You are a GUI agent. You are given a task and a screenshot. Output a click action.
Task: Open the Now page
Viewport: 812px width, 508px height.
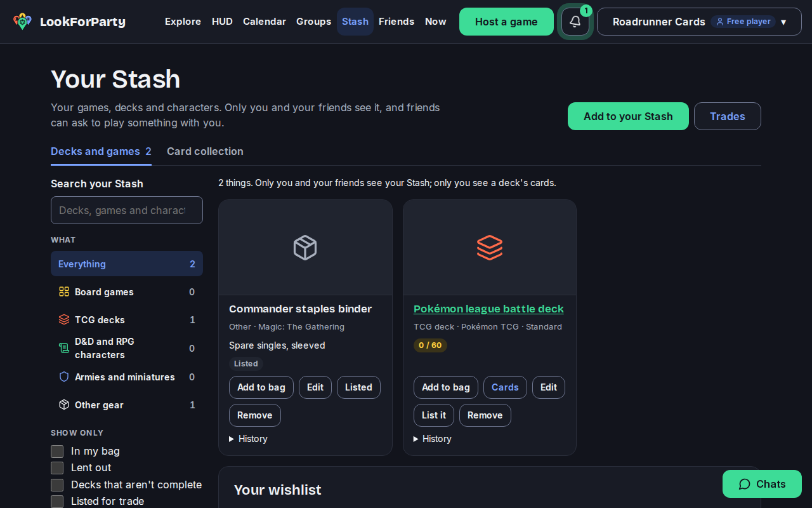coord(435,22)
